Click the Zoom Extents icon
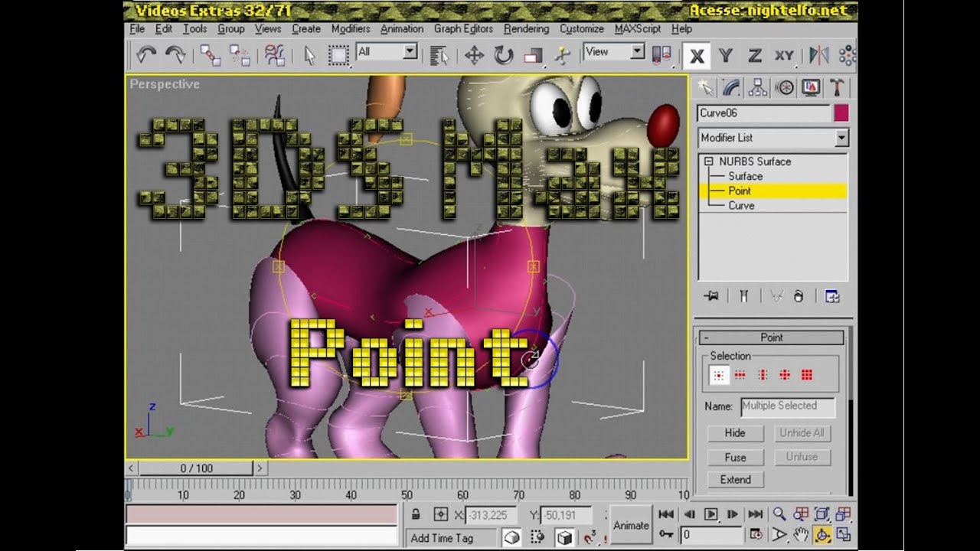Viewport: 980px width, 551px height. pos(822,514)
